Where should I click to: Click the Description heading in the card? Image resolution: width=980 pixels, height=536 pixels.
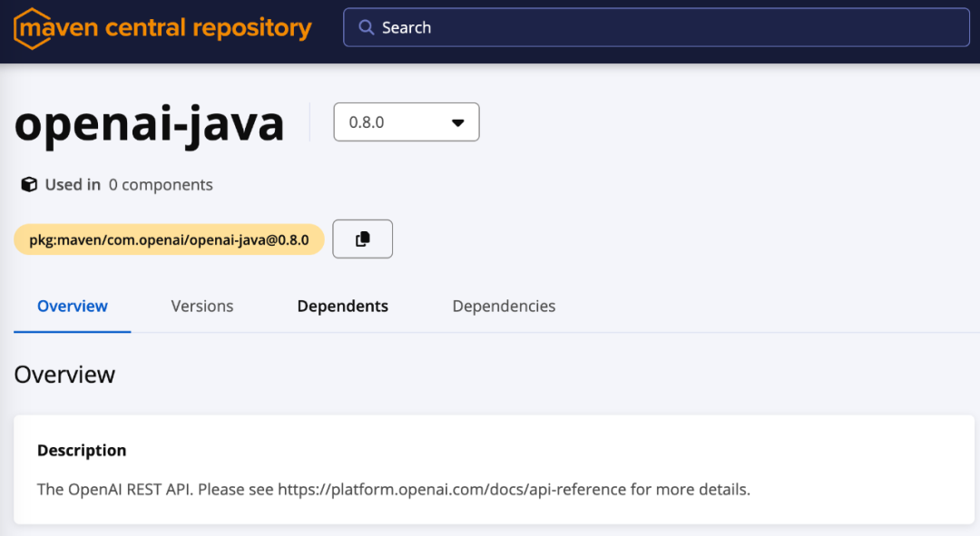point(82,451)
